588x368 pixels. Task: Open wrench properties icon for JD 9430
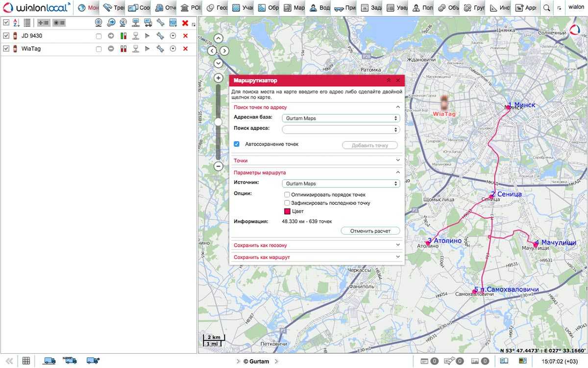(160, 36)
